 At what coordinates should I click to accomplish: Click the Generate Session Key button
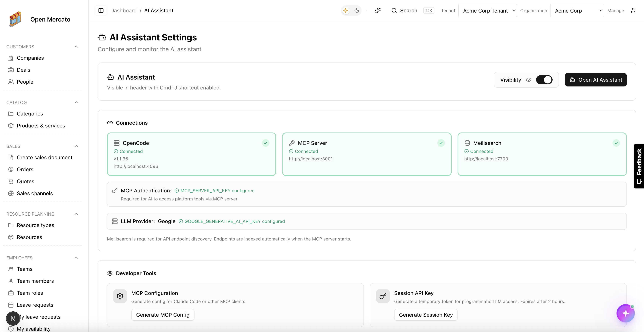(x=426, y=314)
